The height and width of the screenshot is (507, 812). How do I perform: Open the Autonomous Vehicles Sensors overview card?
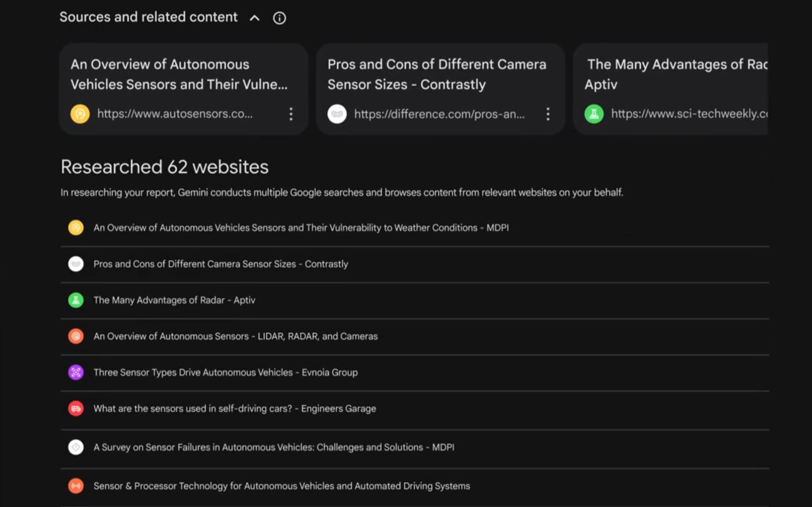(183, 89)
